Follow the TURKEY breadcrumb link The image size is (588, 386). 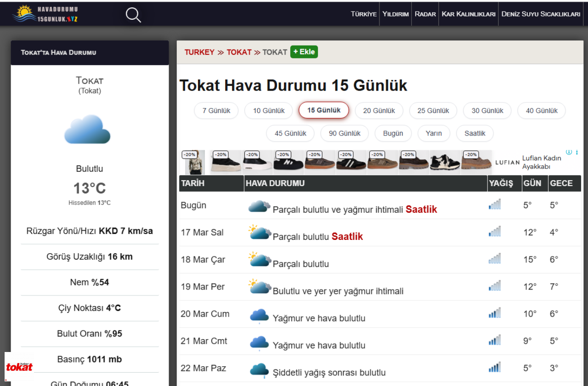coord(199,52)
